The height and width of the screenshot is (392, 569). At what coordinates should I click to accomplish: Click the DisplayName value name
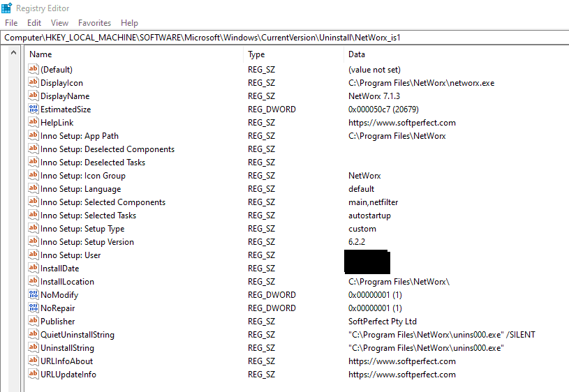65,96
